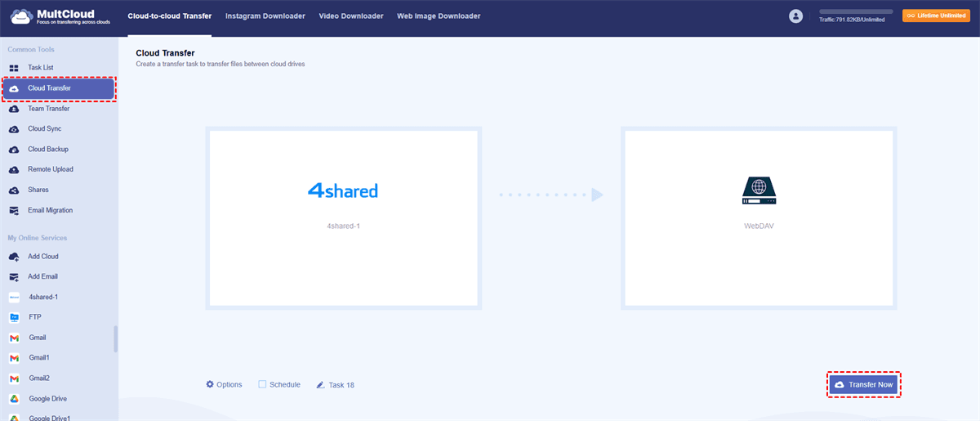Open the Video Downloader tab

pos(351,16)
